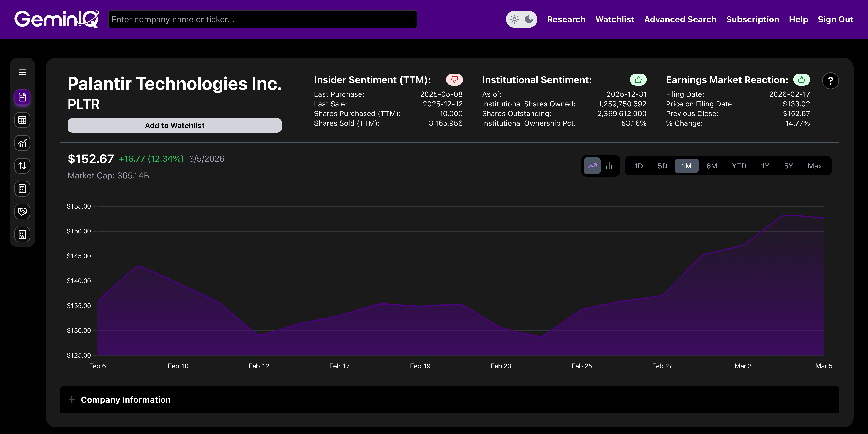868x434 pixels.
Task: Click Add to Watchlist button
Action: coord(175,125)
